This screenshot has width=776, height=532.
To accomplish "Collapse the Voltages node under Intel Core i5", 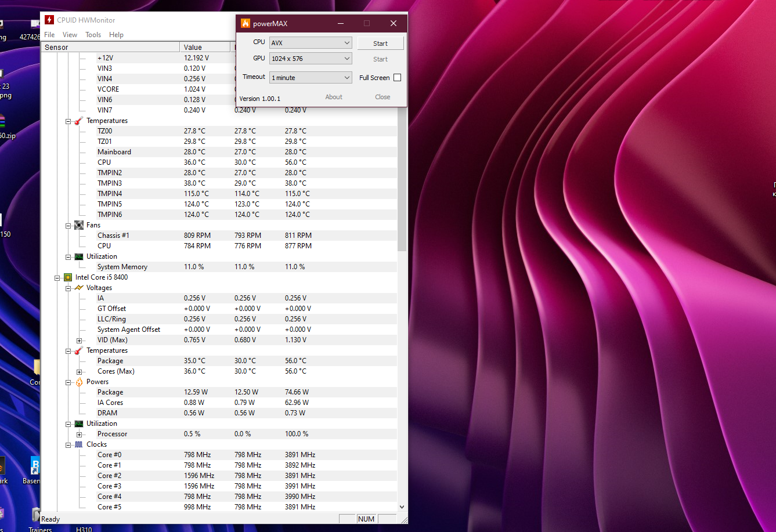I will 68,288.
